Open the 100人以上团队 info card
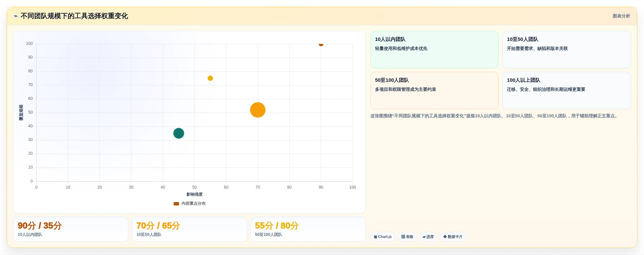Image resolution: width=644 pixels, height=255 pixels. coord(566,90)
